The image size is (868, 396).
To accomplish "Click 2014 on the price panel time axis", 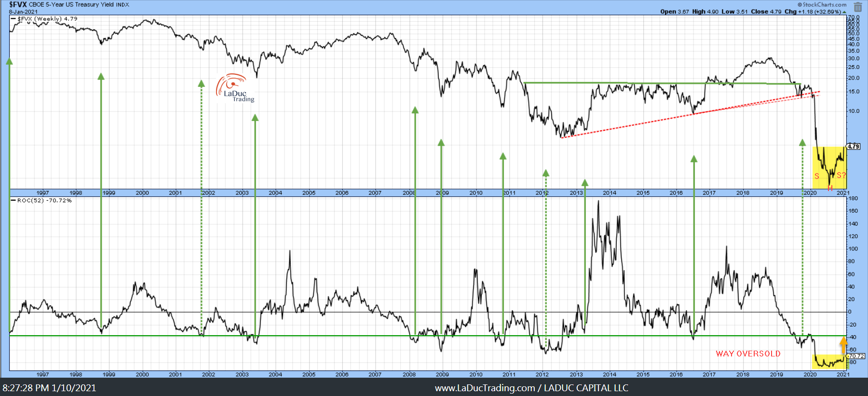I will [x=610, y=193].
